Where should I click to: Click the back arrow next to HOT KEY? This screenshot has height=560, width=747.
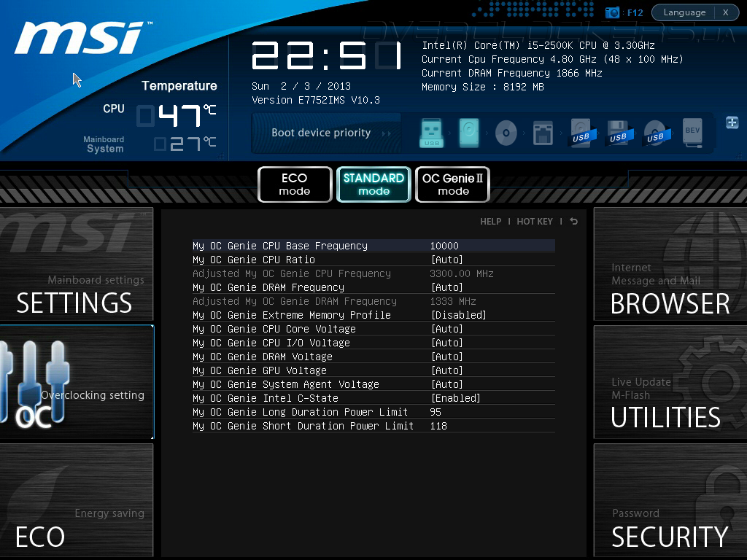pos(573,222)
